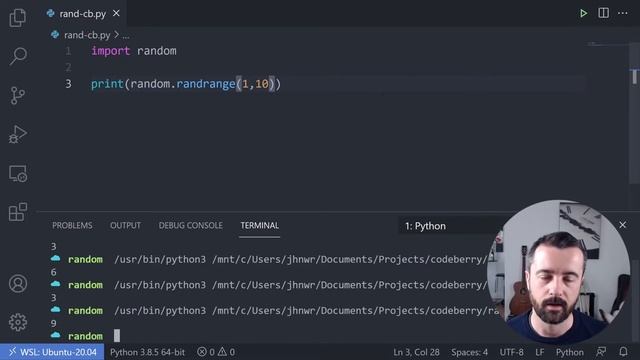640x360 pixels.
Task: Switch to the OUTPUT panel tab
Action: click(125, 225)
